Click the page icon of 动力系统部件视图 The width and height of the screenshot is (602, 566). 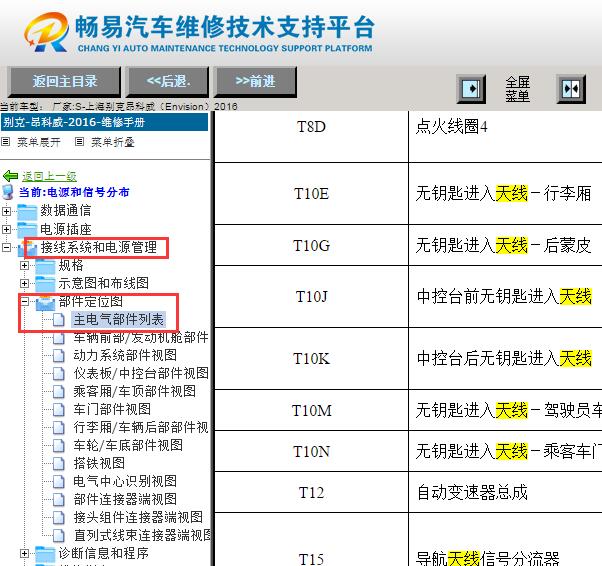point(58,356)
